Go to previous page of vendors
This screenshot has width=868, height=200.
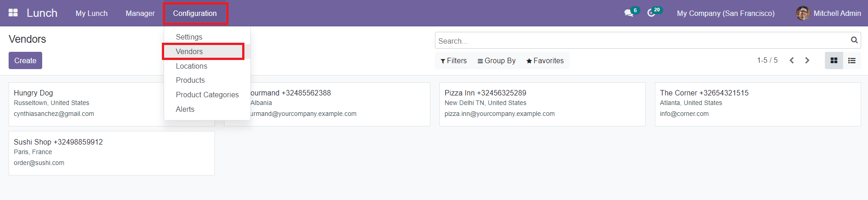(791, 60)
